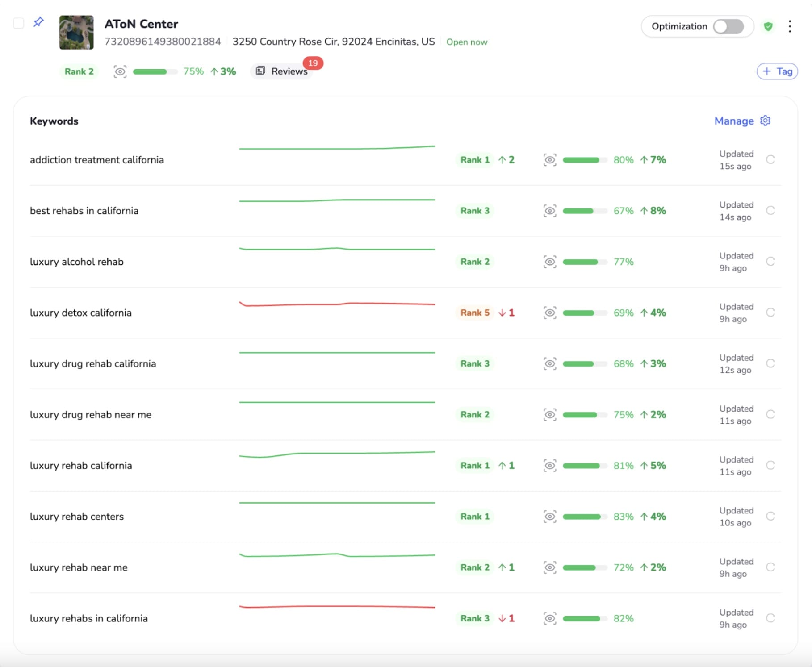The width and height of the screenshot is (812, 667).
Task: Click eye icon for addiction treatment california
Action: coord(550,160)
